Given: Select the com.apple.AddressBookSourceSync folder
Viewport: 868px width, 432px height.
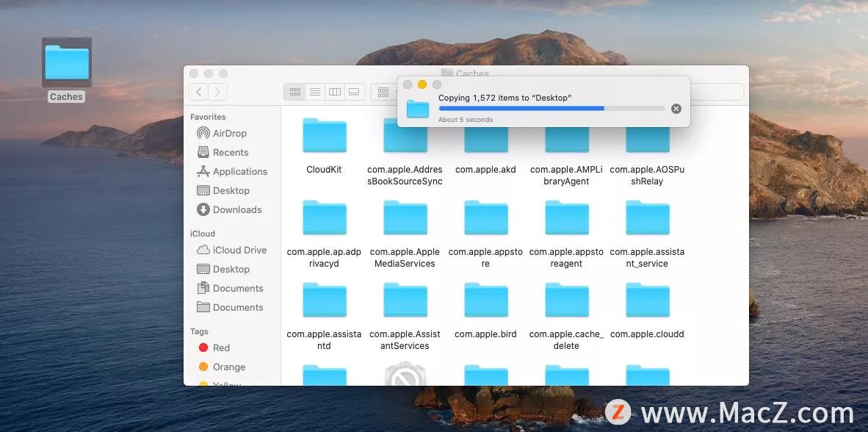Looking at the screenshot, I should (405, 154).
